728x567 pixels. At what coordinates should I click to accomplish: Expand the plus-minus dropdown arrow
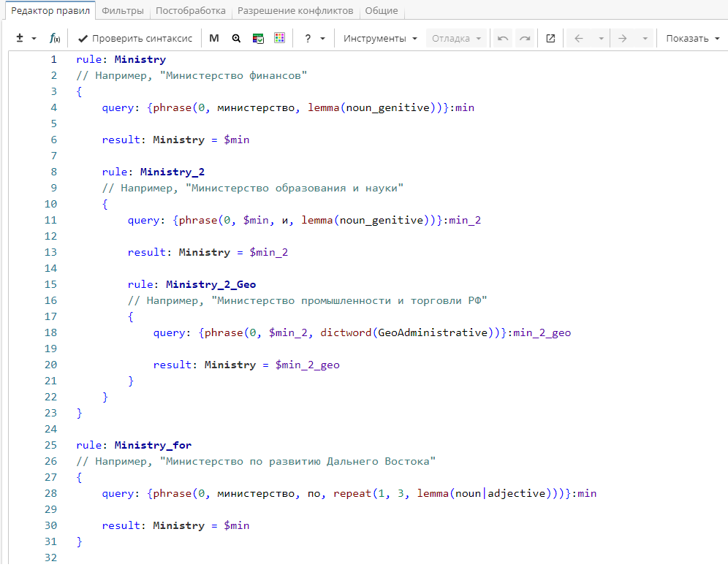click(34, 39)
